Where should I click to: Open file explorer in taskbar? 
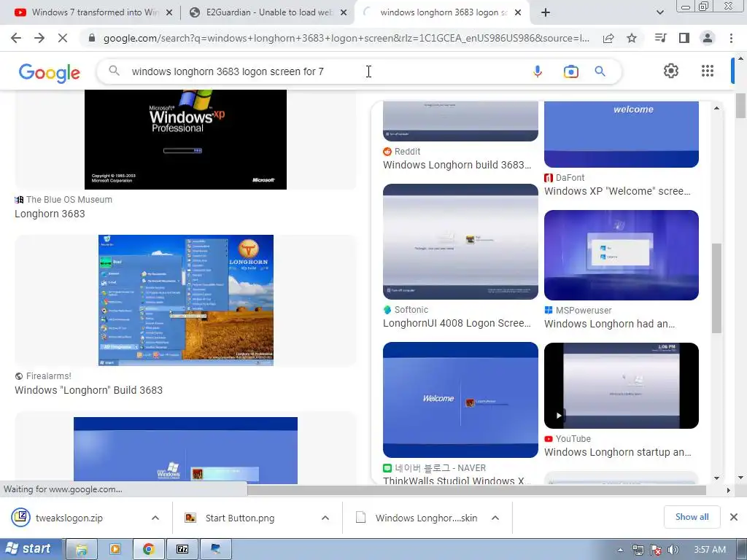[82, 550]
